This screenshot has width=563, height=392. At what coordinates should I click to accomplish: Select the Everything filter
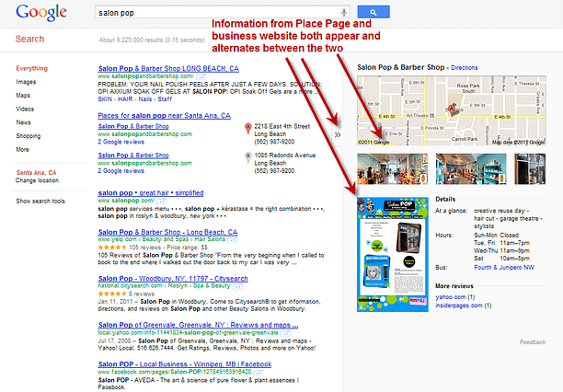(x=31, y=68)
